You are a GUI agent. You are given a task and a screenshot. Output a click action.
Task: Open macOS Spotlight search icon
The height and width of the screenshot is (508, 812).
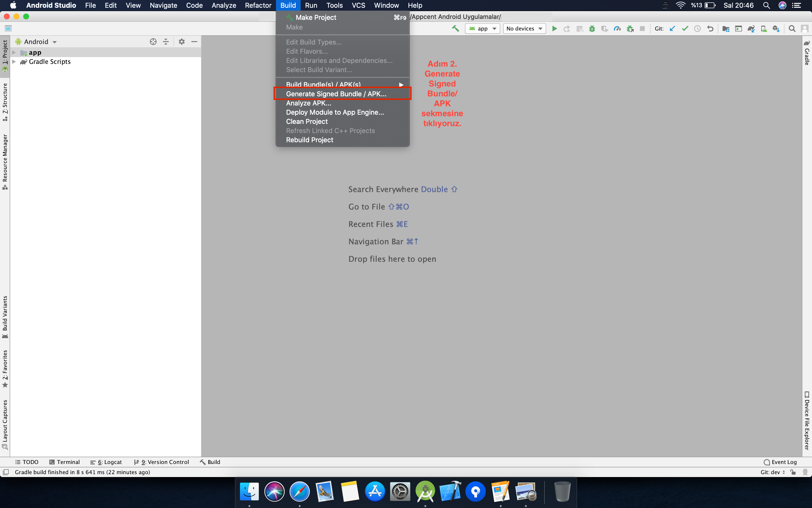pos(766,5)
